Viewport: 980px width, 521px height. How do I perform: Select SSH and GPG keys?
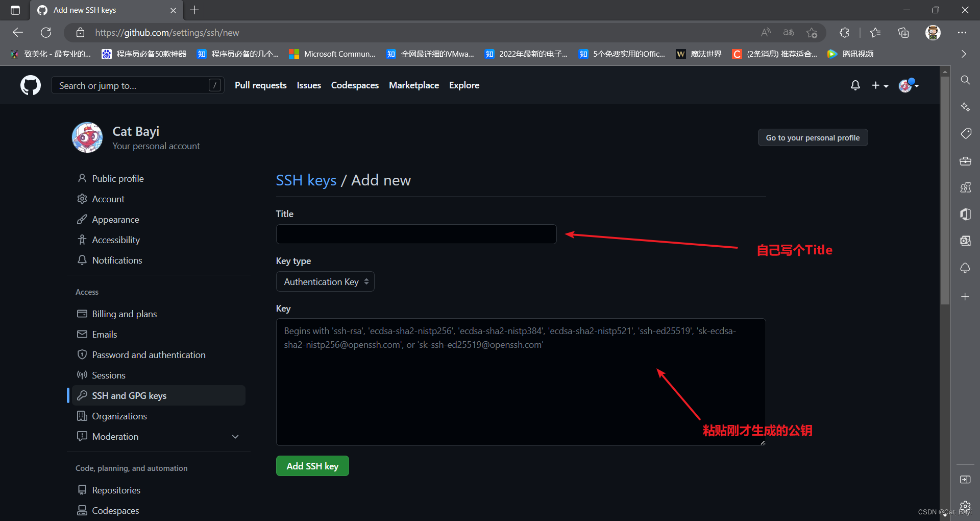coord(159,396)
